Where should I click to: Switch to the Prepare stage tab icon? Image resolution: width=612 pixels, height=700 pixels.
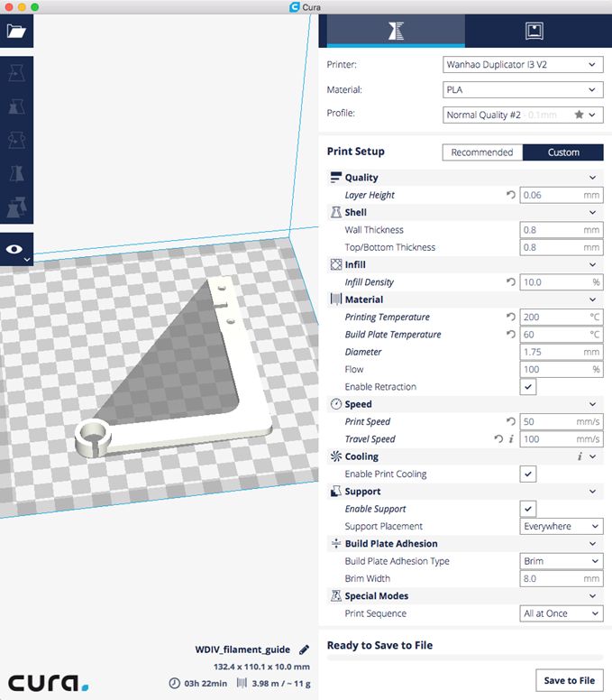pyautogui.click(x=396, y=31)
